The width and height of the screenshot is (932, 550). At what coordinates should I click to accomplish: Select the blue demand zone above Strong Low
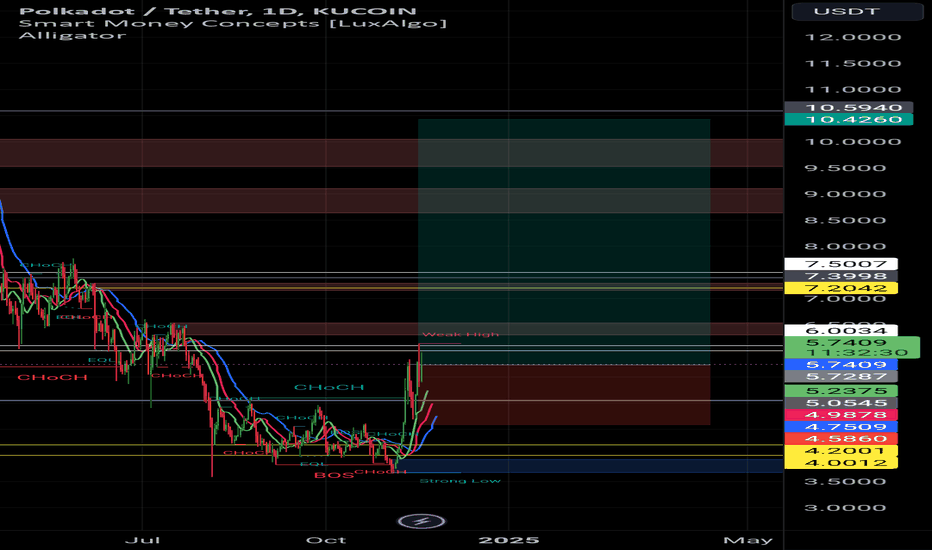[x=588, y=466]
